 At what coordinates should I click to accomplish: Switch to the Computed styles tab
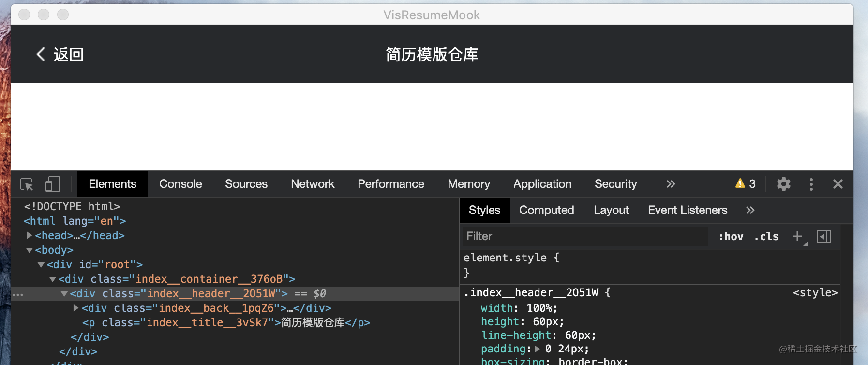[x=546, y=210]
